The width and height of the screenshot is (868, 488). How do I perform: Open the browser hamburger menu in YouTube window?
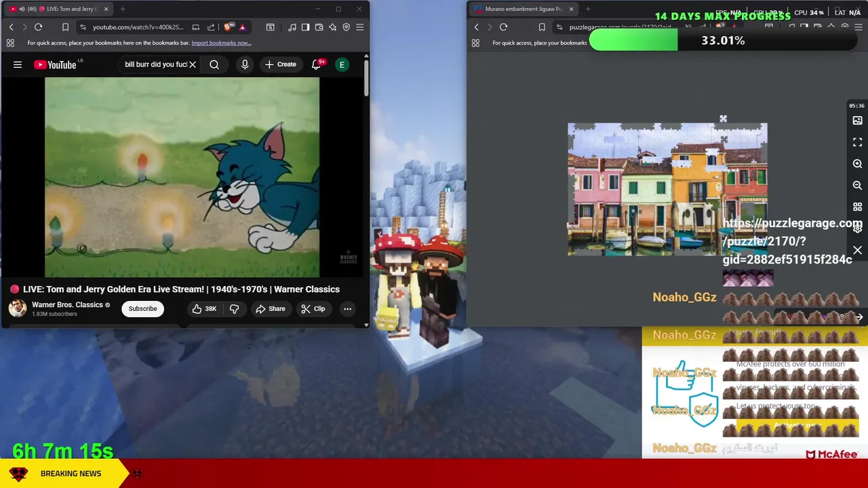coord(359,27)
